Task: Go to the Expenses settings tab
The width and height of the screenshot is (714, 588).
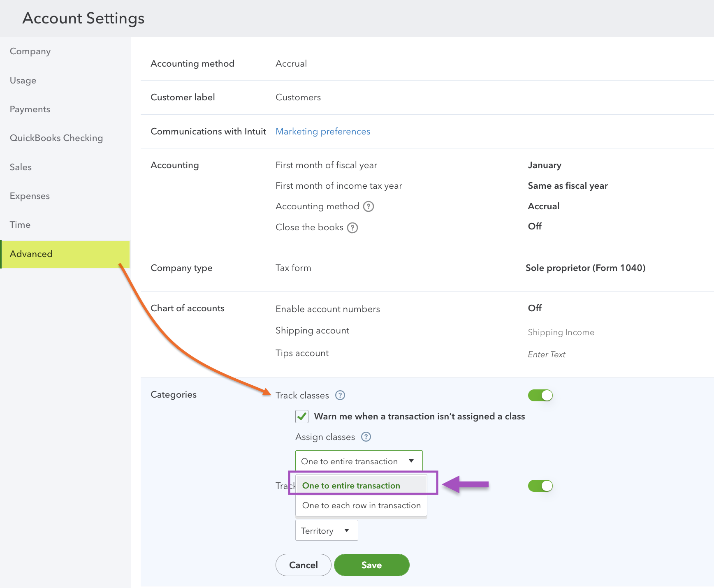Action: [x=30, y=196]
